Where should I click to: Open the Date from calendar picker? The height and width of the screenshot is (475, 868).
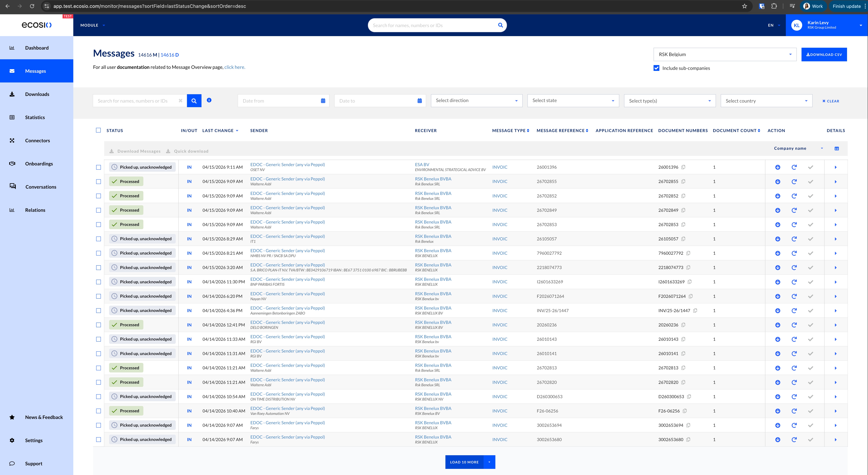tap(323, 101)
